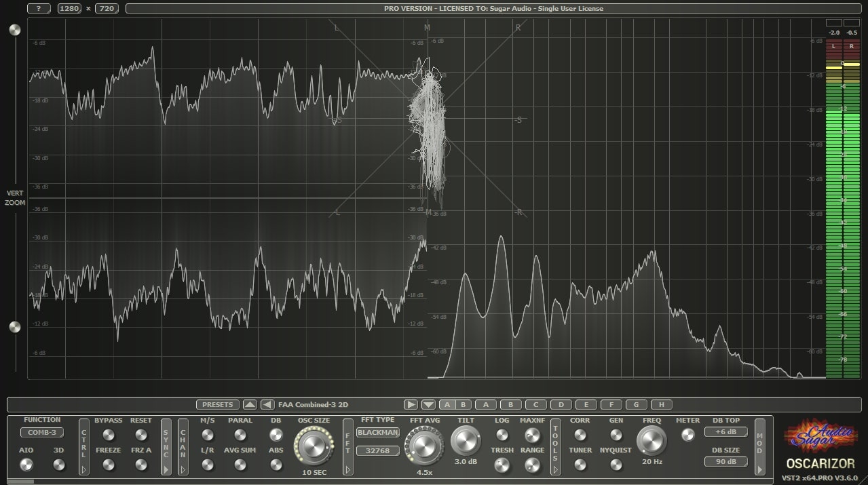Switch to L/R channel view
Image resolution: width=868 pixels, height=485 pixels.
[x=207, y=465]
